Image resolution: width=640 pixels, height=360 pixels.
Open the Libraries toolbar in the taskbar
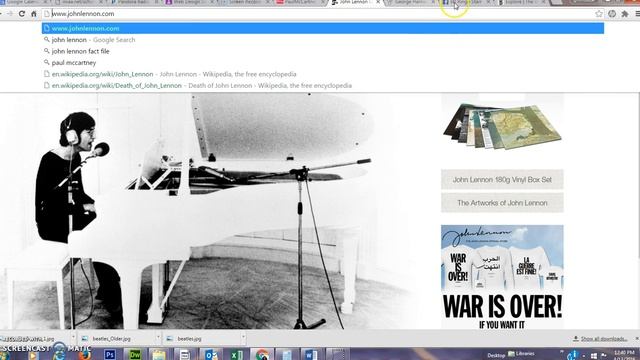coord(521,353)
